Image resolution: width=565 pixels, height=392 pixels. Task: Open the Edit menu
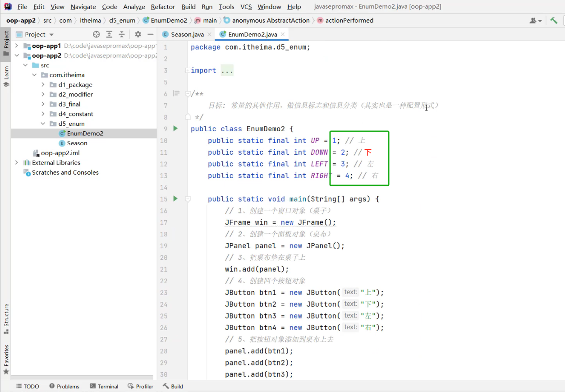pyautogui.click(x=39, y=7)
